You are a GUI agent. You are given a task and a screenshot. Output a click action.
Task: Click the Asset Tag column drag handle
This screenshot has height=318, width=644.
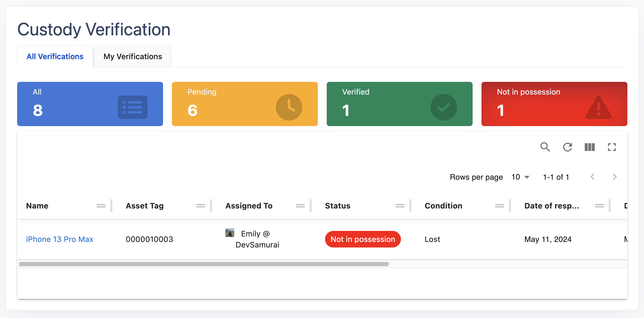[x=200, y=206]
